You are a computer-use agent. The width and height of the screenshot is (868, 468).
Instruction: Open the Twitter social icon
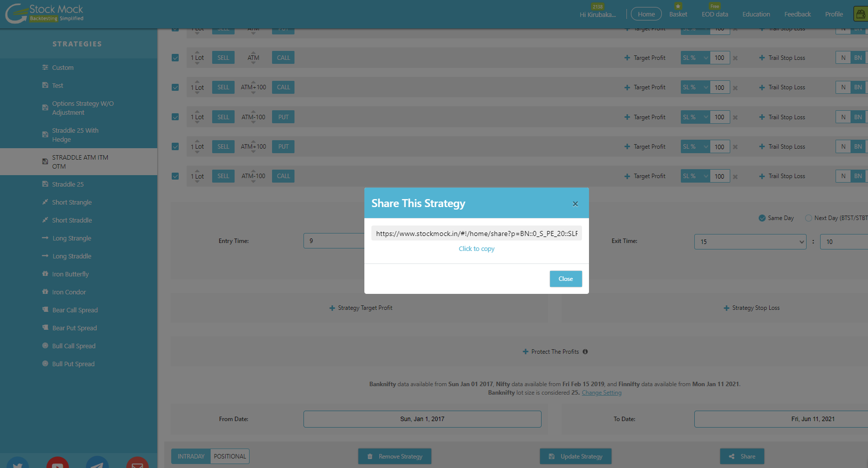click(17, 463)
